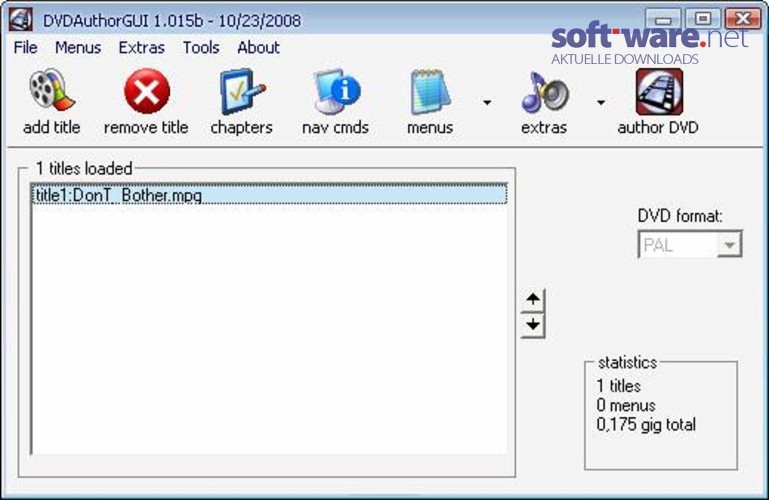Click the '1 titles' statistics line

click(x=618, y=386)
